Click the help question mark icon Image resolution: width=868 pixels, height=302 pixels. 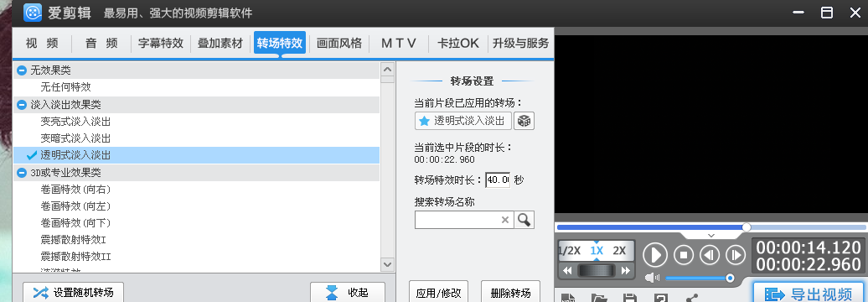pyautogui.click(x=661, y=298)
